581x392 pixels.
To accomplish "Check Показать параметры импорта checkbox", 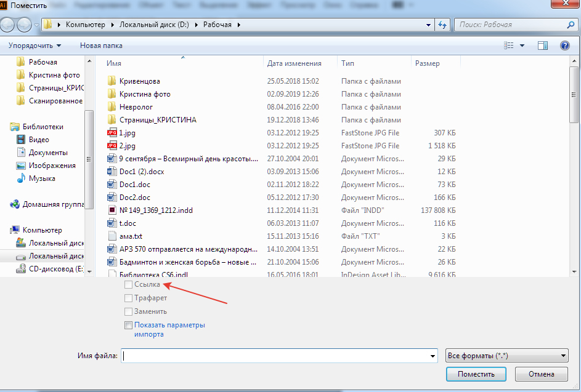I will pos(128,325).
